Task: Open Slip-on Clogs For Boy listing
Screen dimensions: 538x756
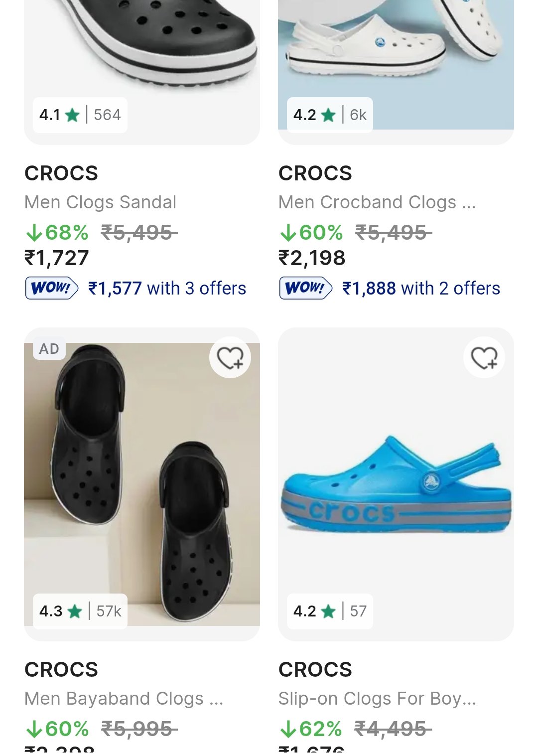Action: pyautogui.click(x=377, y=699)
